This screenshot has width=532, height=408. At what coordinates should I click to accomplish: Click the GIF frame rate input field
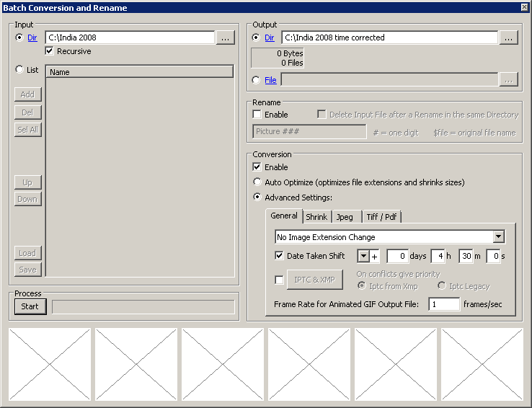click(444, 304)
